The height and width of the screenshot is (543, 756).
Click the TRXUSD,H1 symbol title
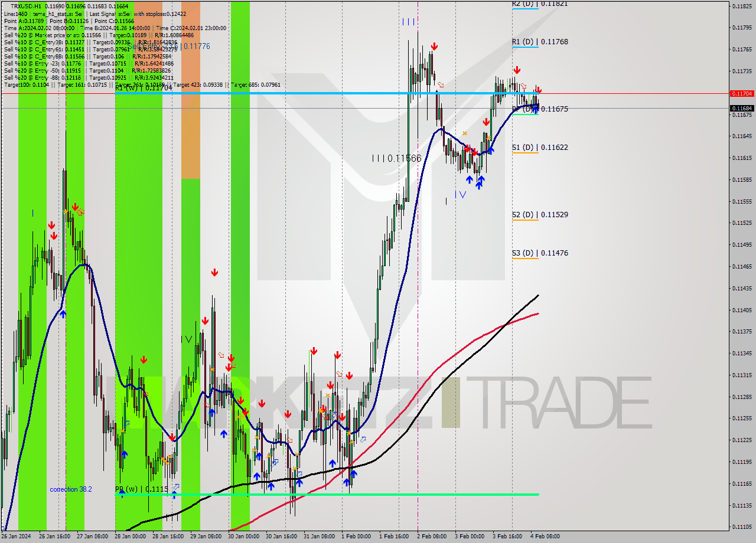(x=25, y=6)
